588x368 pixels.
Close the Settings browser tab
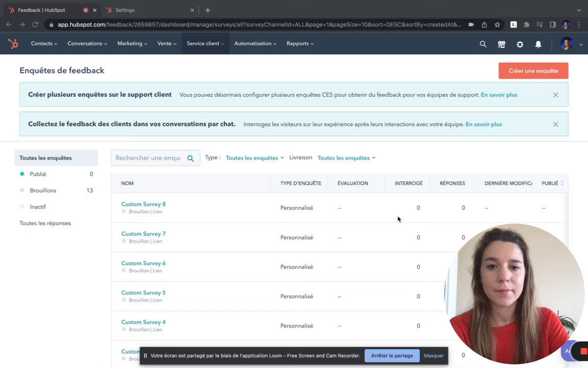click(x=192, y=10)
